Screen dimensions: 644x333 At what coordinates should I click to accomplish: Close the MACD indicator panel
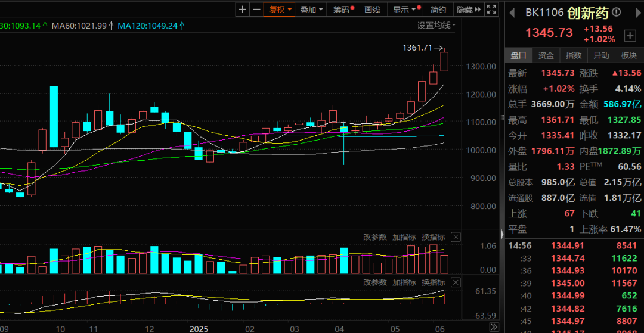[456, 282]
